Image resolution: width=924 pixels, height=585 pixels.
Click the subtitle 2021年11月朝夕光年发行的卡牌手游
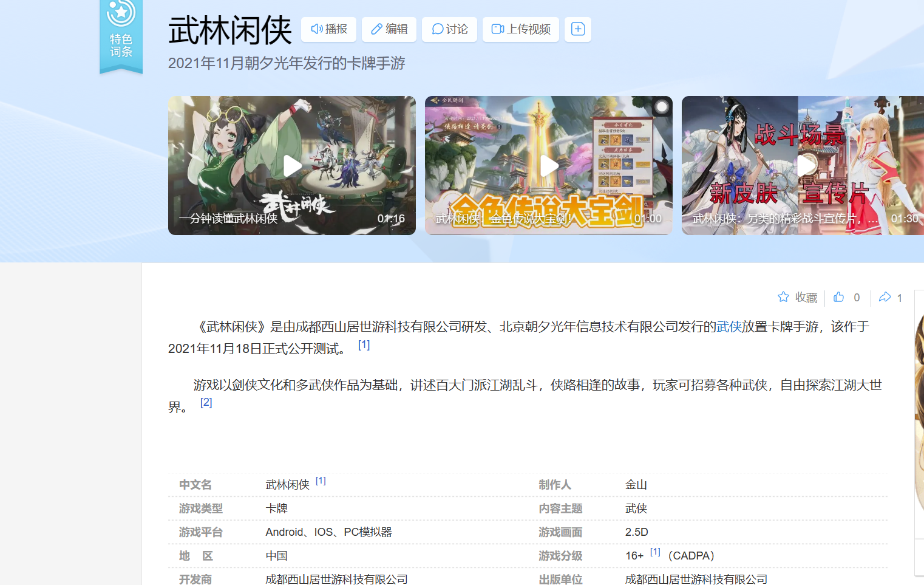click(287, 63)
